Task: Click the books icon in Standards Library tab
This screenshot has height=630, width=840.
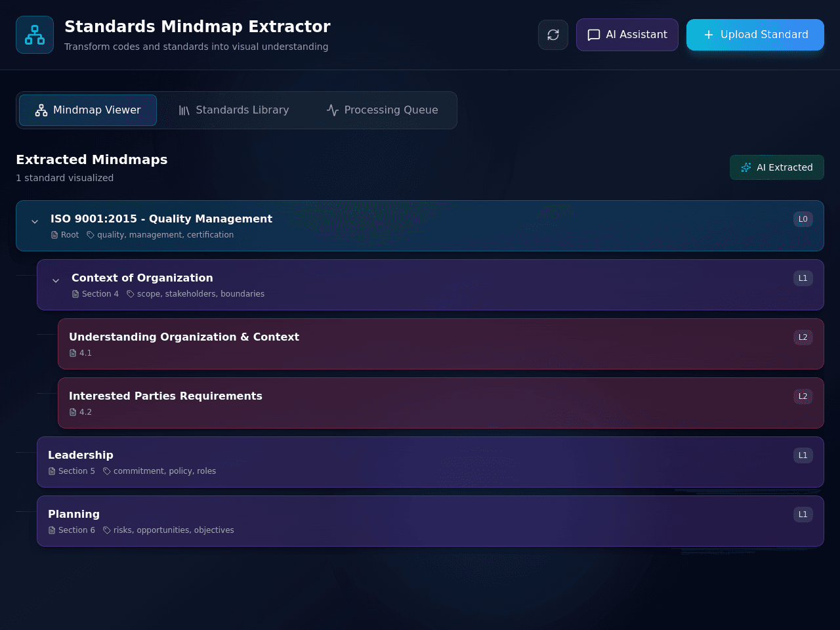Action: pos(184,110)
